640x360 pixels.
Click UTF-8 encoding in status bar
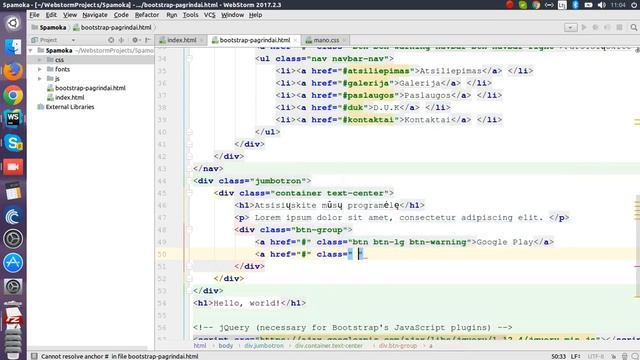596,356
